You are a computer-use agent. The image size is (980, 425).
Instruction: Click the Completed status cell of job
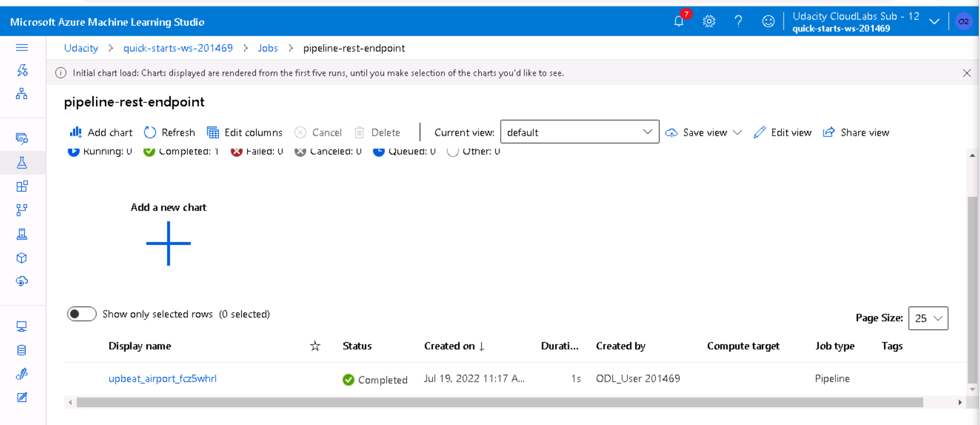tap(375, 379)
